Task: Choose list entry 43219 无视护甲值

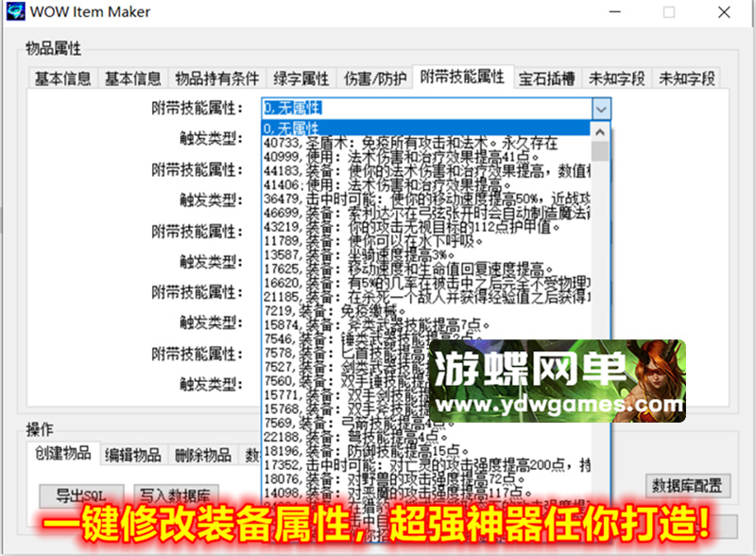Action: 426,227
